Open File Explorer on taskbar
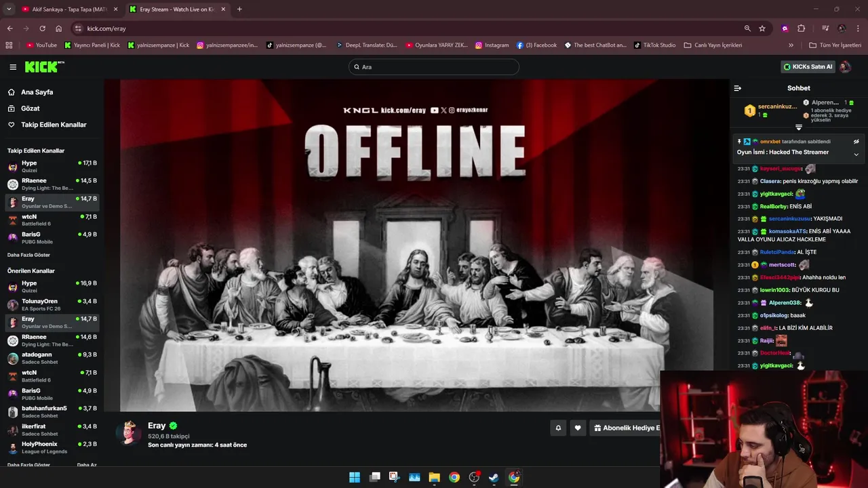The width and height of the screenshot is (868, 488). [x=434, y=477]
